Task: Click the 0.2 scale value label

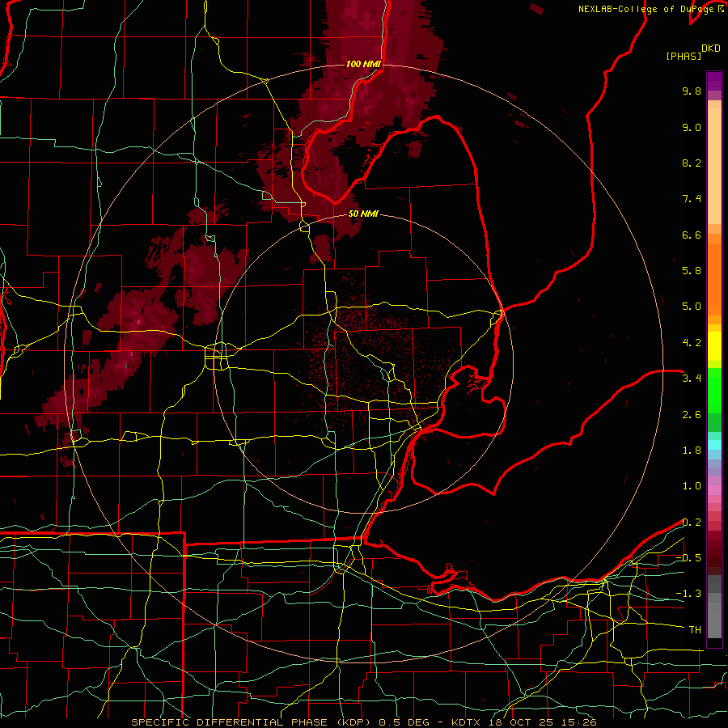Action: (692, 523)
